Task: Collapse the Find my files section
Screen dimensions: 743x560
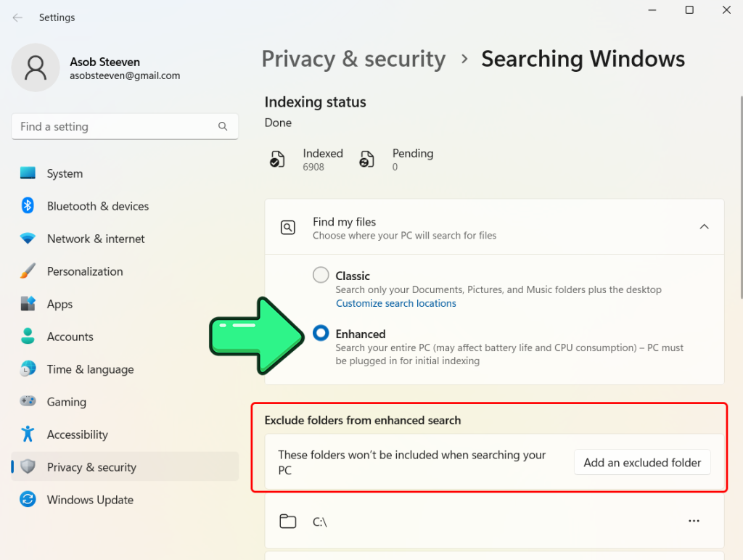Action: click(x=704, y=226)
